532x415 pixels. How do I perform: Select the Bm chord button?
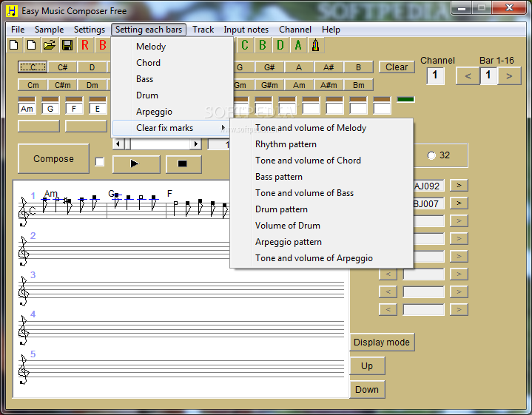(358, 85)
